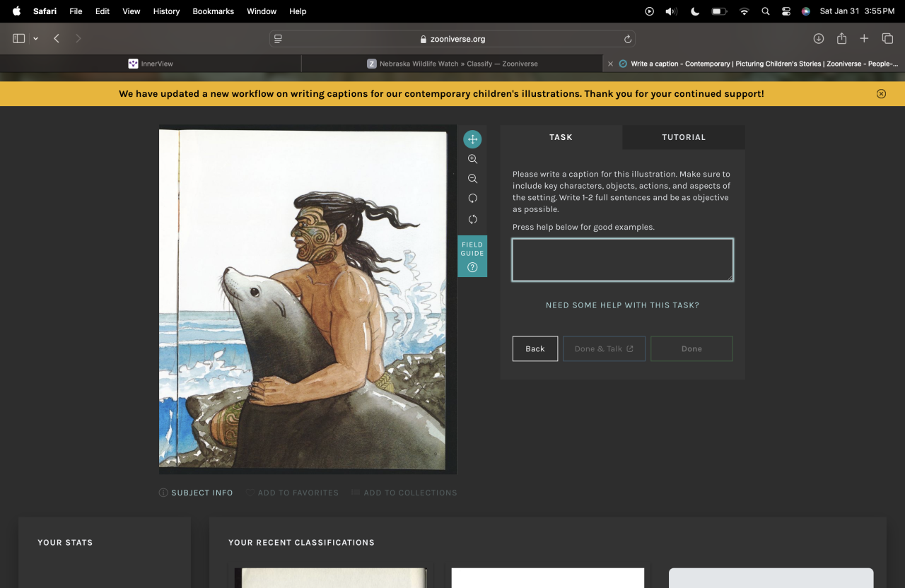905x588 pixels.
Task: Open the Field Guide panel
Action: pos(472,256)
